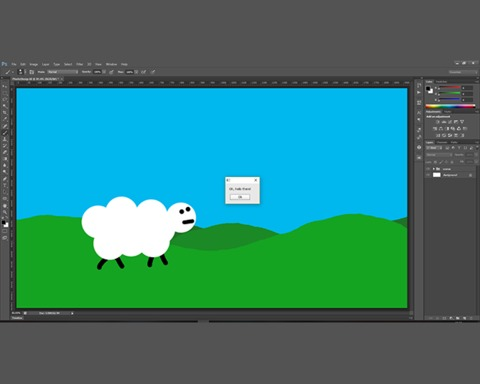Add a Brightness/Contrast adjustment
This screenshot has width=480, height=384.
point(438,122)
